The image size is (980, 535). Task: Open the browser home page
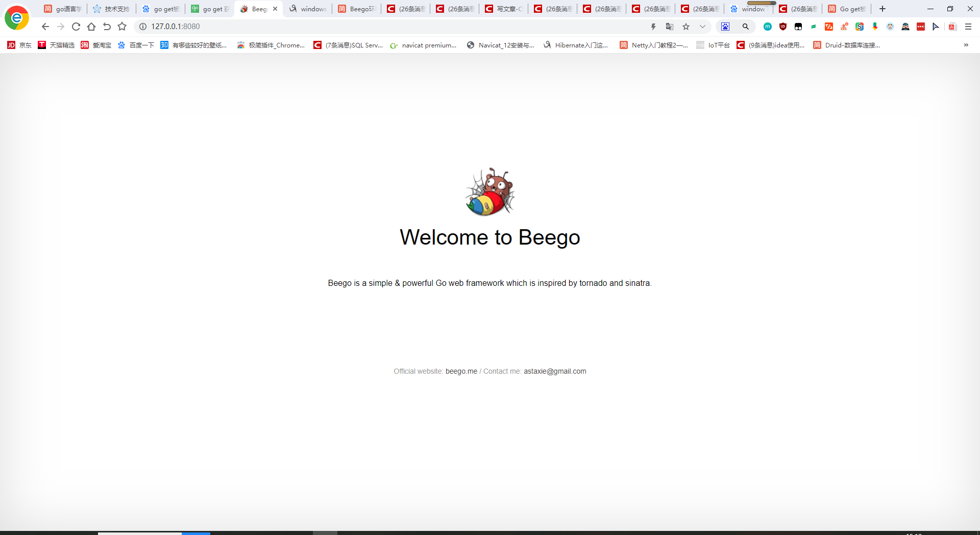91,27
